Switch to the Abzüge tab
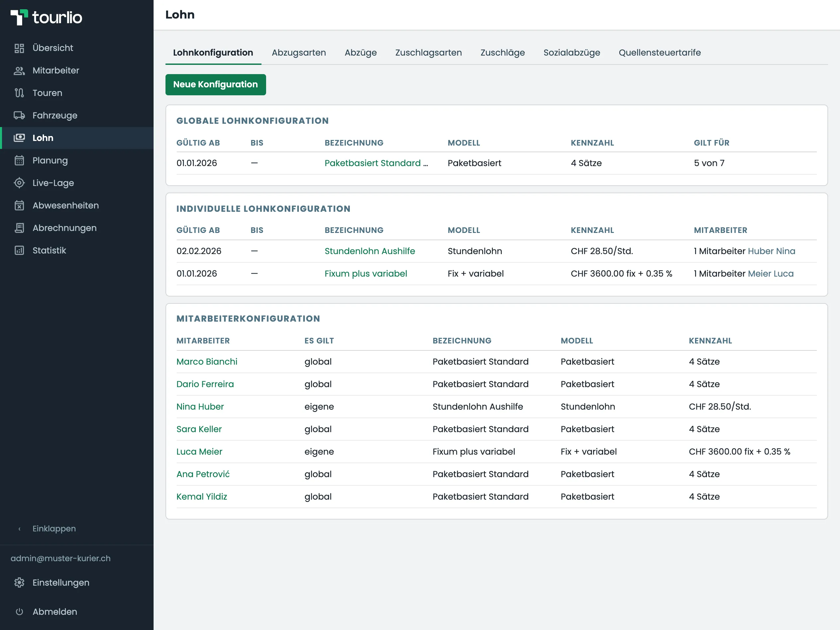This screenshot has height=630, width=840. [x=361, y=53]
